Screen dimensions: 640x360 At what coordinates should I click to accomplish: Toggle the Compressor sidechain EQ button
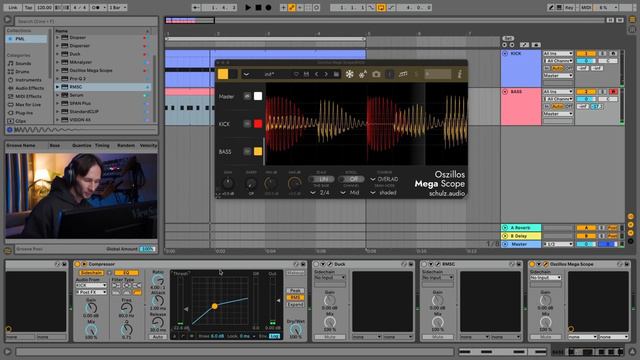coord(126,273)
